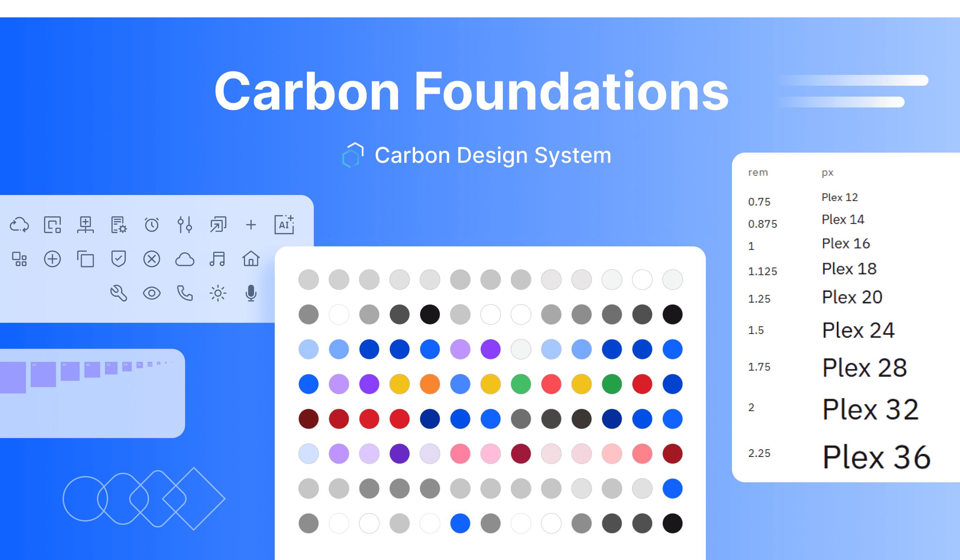Click the '0.875' rem value
Image resolution: width=960 pixels, height=560 pixels.
763,224
